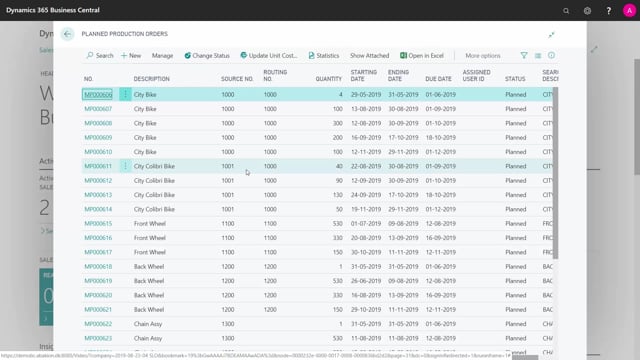The height and width of the screenshot is (360, 640).
Task: Click quantity 300 in MP000608 row
Action: pos(338,123)
